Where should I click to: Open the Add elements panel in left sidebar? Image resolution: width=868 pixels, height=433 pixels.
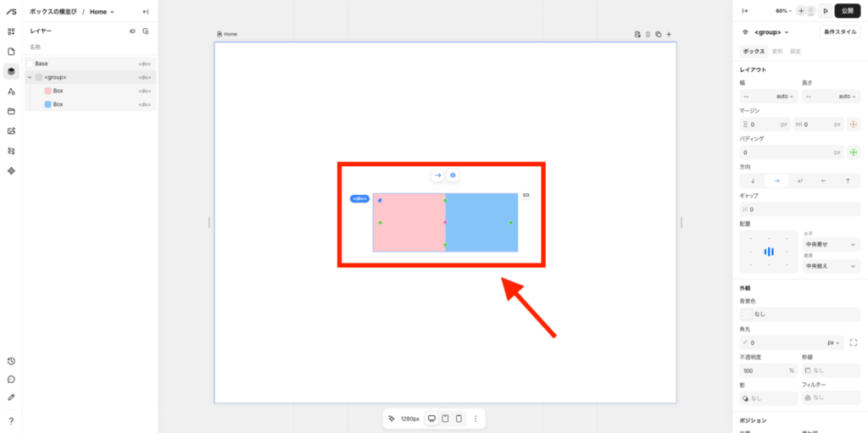point(11,31)
